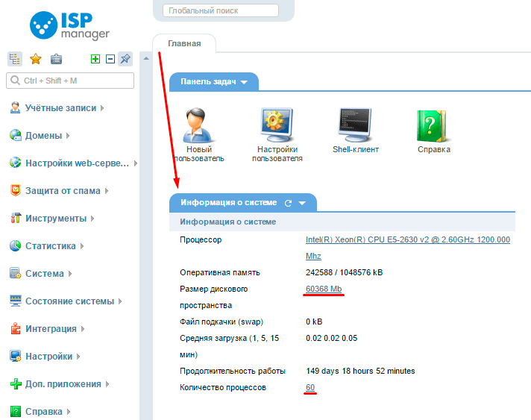Expand arrow next to Интеграция
Viewport: 531px width, 420px height.
click(x=83, y=329)
